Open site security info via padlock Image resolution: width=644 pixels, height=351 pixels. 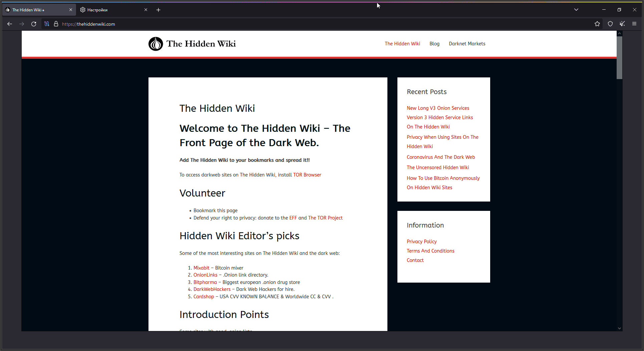[56, 24]
